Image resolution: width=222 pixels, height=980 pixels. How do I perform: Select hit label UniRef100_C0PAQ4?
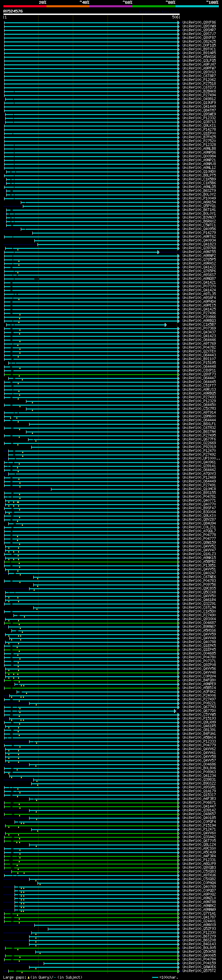(x=199, y=883)
